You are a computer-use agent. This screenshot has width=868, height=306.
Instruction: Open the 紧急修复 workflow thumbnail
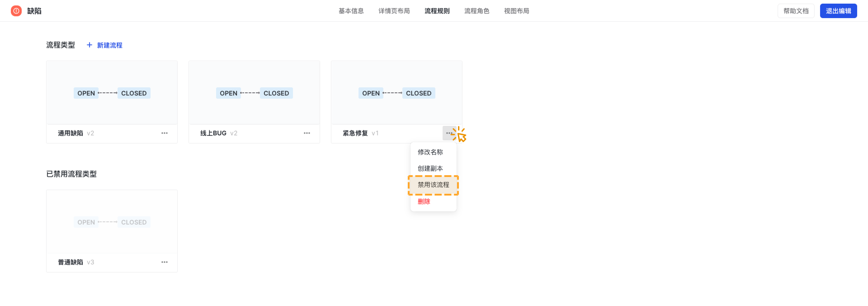click(x=397, y=93)
